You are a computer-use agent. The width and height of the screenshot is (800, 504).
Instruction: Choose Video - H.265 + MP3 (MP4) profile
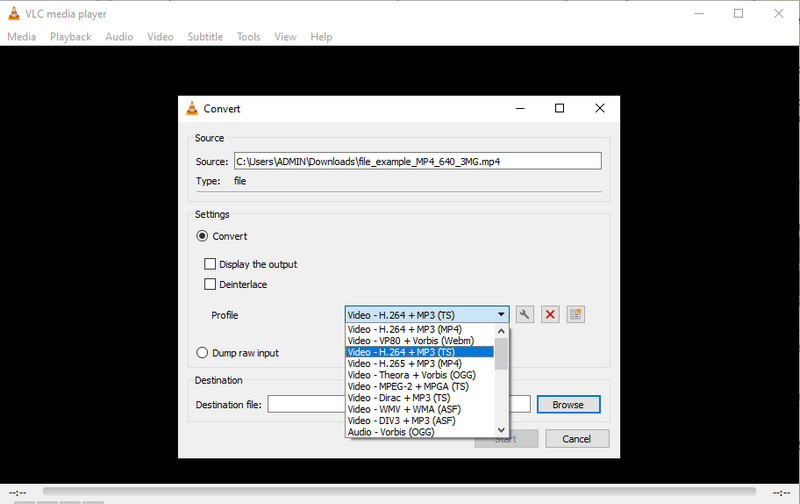[419, 364]
